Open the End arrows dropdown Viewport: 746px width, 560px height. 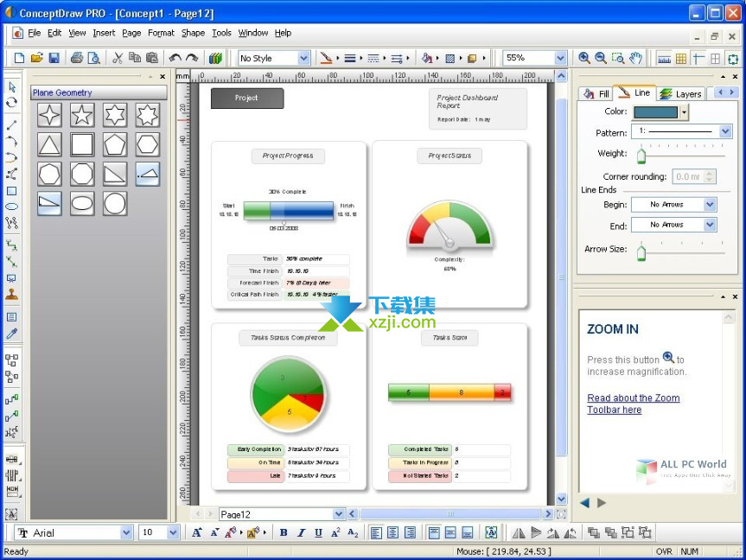[710, 225]
